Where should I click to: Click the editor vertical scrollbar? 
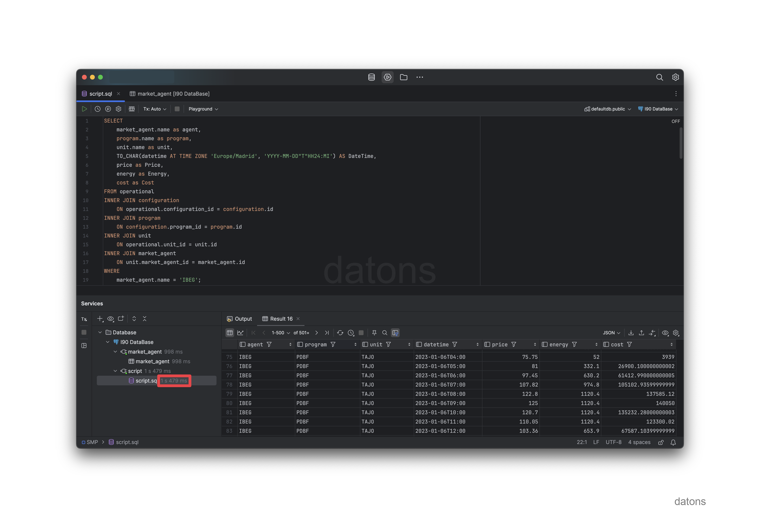(x=680, y=143)
